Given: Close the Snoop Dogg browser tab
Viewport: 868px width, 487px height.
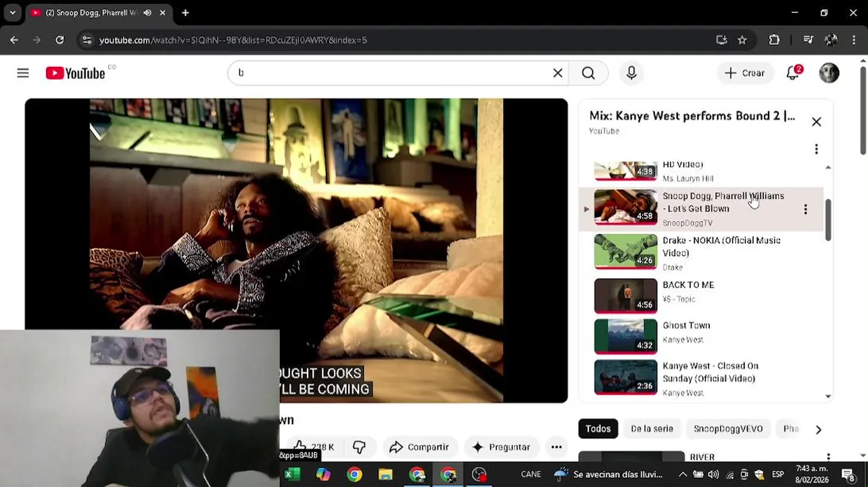Looking at the screenshot, I should click(163, 13).
